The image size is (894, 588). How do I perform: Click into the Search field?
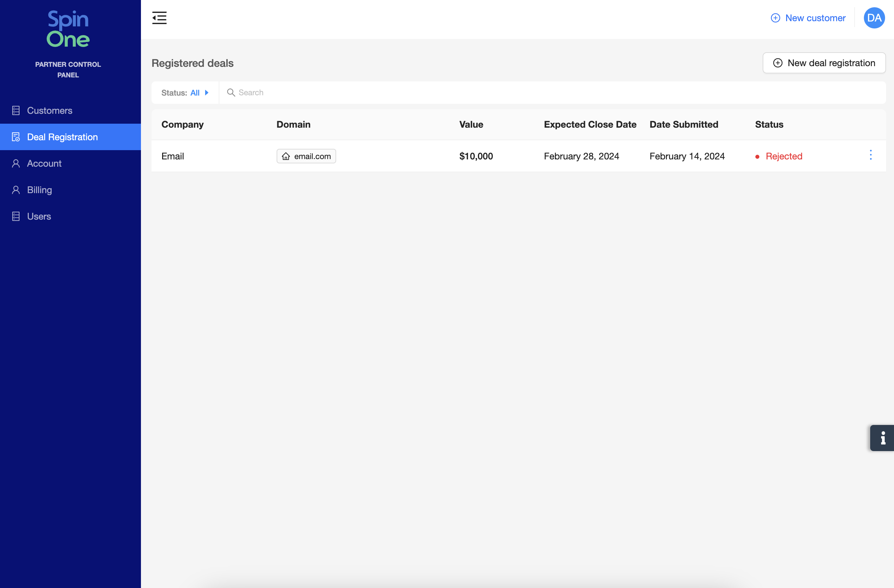point(526,93)
